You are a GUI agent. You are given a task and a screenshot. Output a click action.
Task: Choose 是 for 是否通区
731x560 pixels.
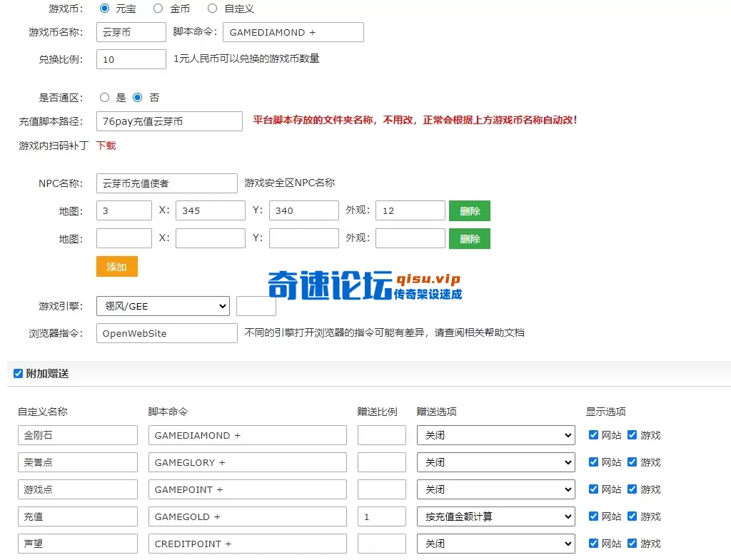[105, 98]
